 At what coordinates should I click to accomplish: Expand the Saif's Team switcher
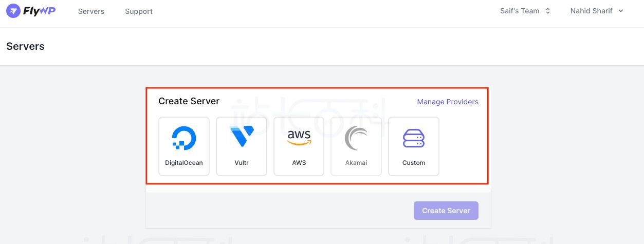[x=525, y=11]
